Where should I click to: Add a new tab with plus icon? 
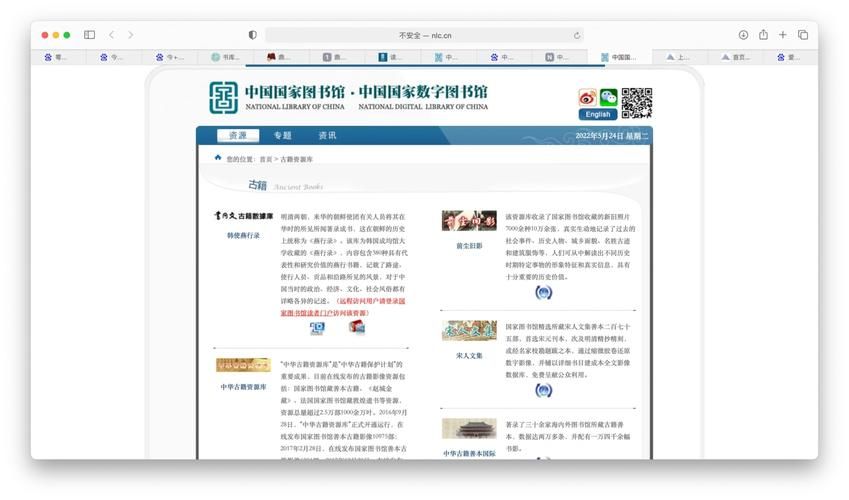click(x=782, y=35)
